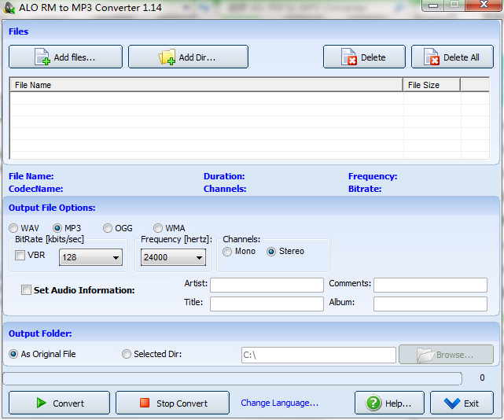Click the Change Language... link
Screen dimensions: 504x420
coord(280,403)
